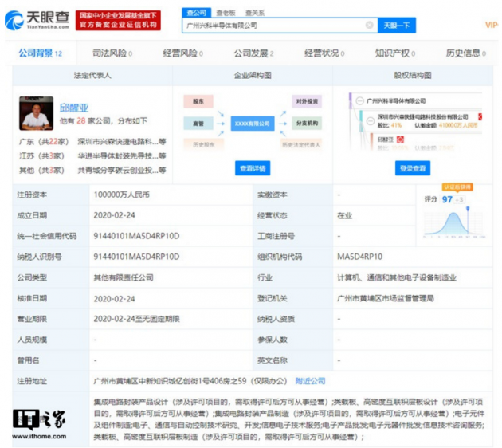Select industry value 计算机、通信和其他电子设备制造业
This screenshot has height=448, width=502.
click(397, 277)
